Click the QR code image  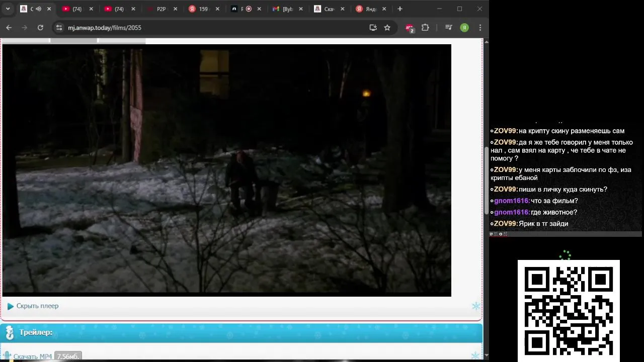569,310
